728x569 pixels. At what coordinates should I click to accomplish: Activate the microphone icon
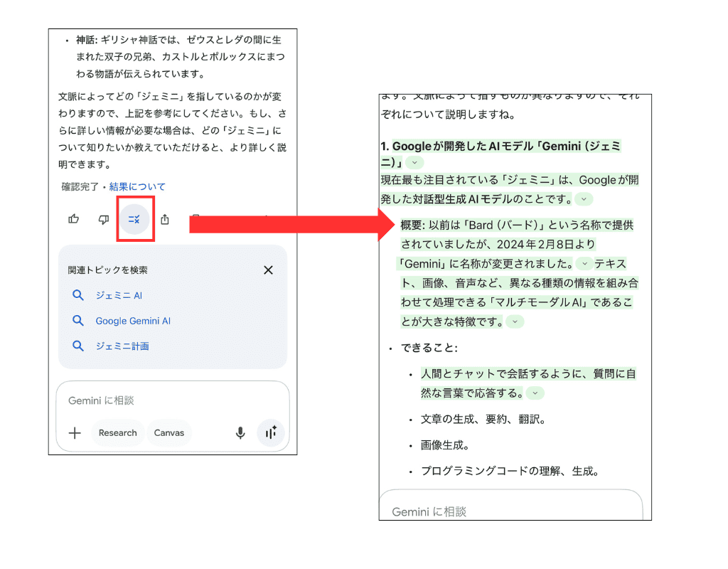pyautogui.click(x=240, y=432)
